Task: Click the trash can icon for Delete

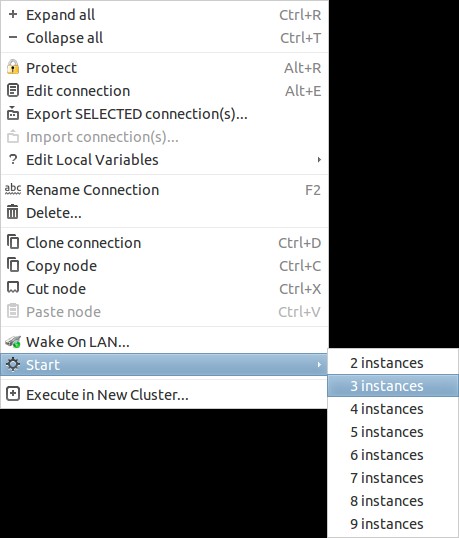Action: pos(13,212)
